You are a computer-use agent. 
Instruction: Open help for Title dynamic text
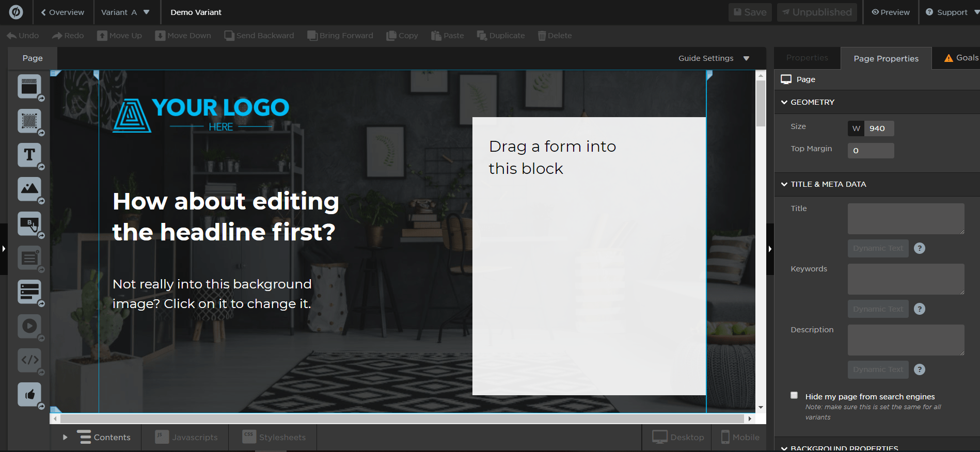point(920,248)
